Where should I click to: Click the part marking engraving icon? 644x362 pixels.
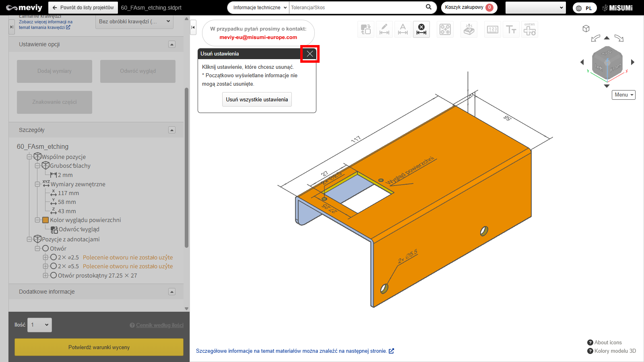469,29
